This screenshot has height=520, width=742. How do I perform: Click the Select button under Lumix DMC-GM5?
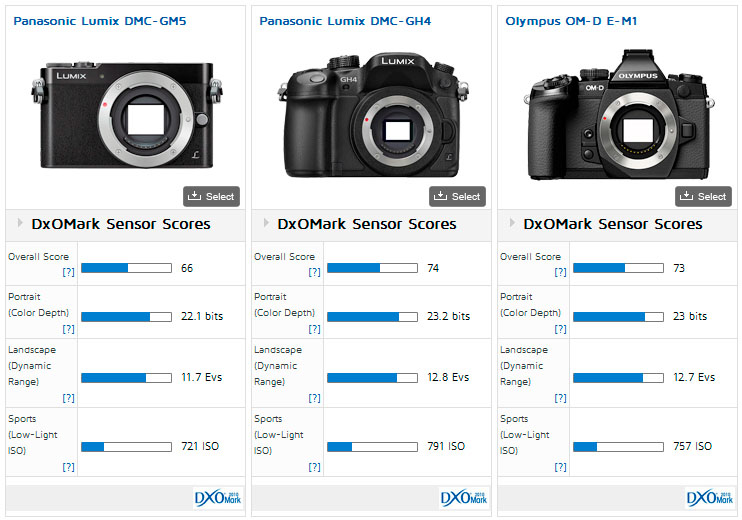click(211, 196)
